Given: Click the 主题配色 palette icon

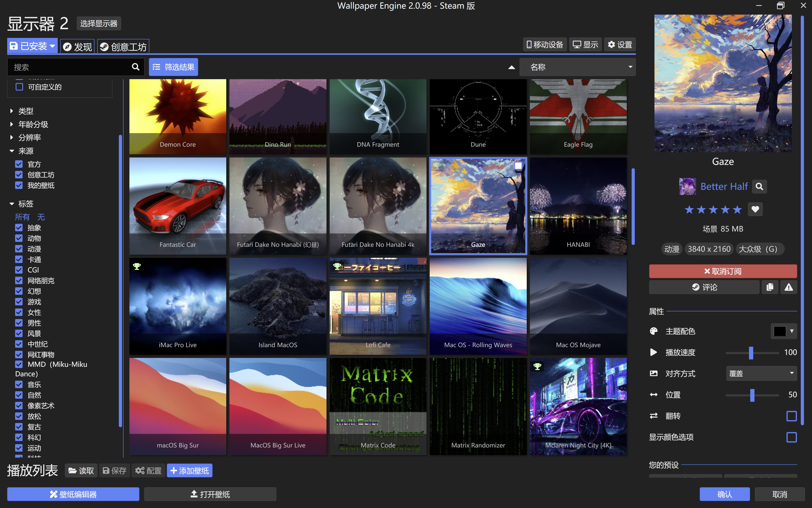Looking at the screenshot, I should 654,331.
